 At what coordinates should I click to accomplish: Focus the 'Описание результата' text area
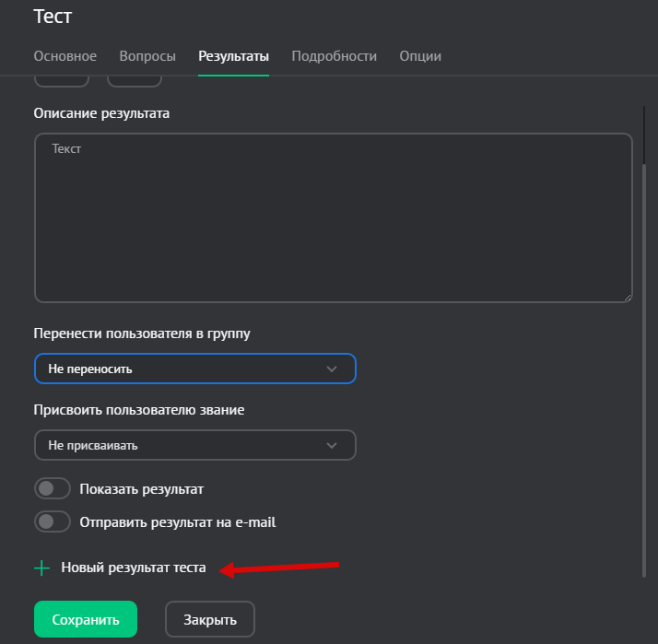333,218
